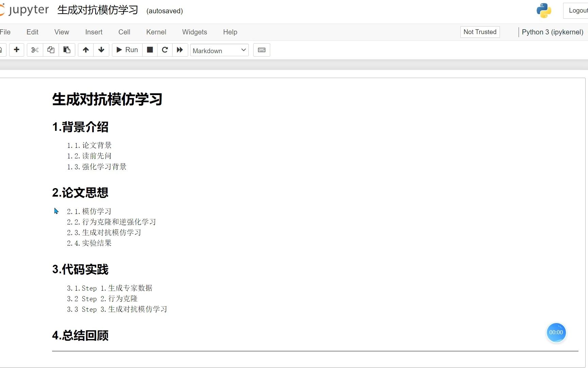Open the Cell menu
This screenshot has height=368, width=588.
124,32
